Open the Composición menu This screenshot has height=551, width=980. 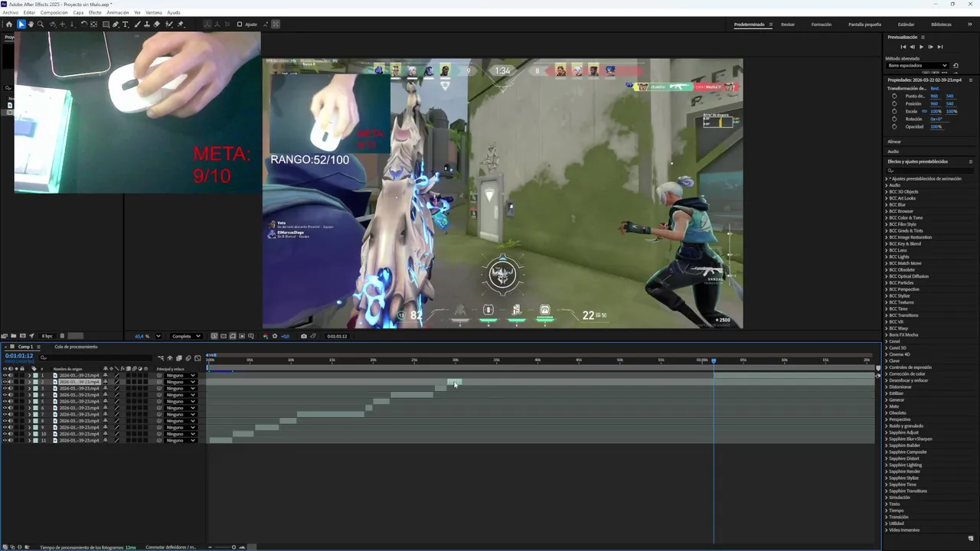point(54,13)
